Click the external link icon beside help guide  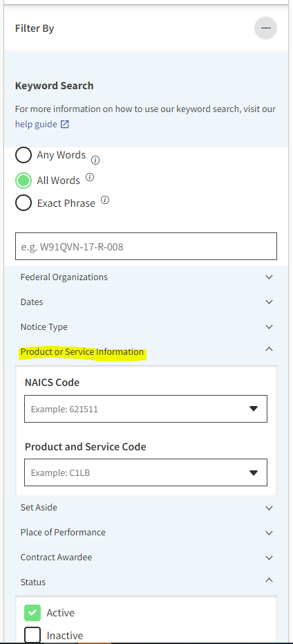tap(65, 124)
